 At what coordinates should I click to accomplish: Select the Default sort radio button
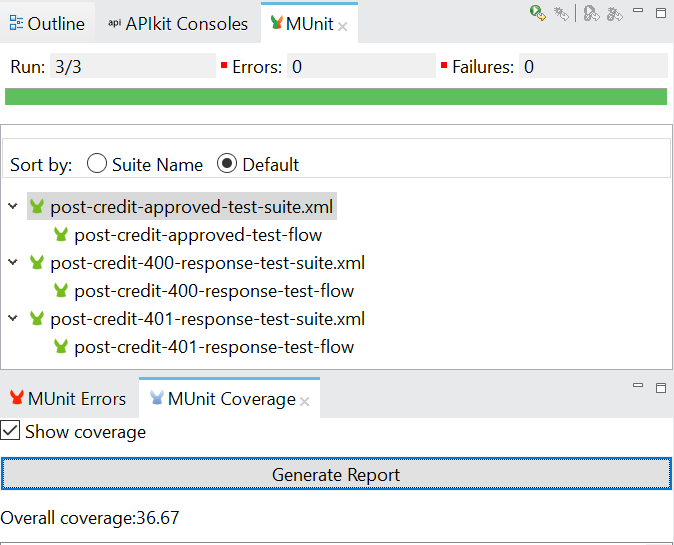click(x=227, y=164)
